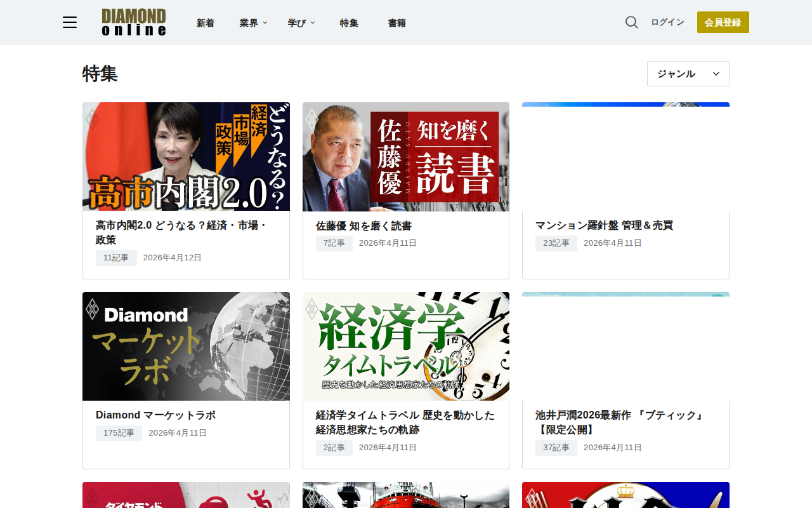Open the 佐藤優 知を磨く読書 banner image
The image size is (812, 508).
(x=406, y=157)
